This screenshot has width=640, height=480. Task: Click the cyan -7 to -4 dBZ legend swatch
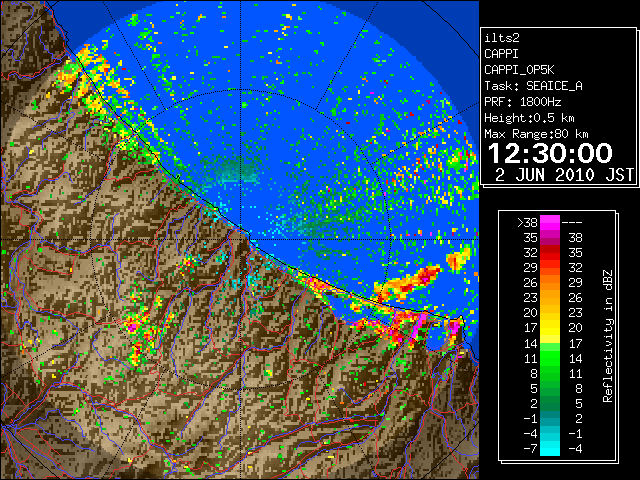[550, 448]
